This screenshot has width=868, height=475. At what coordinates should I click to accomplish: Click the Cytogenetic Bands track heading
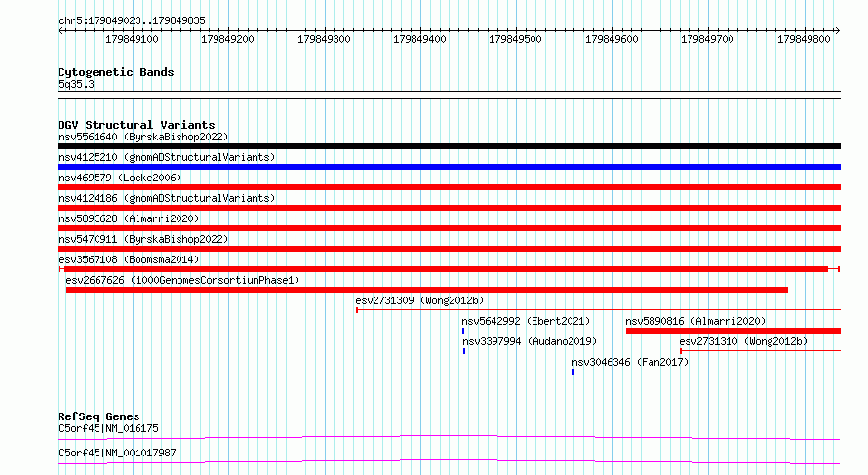pos(116,72)
